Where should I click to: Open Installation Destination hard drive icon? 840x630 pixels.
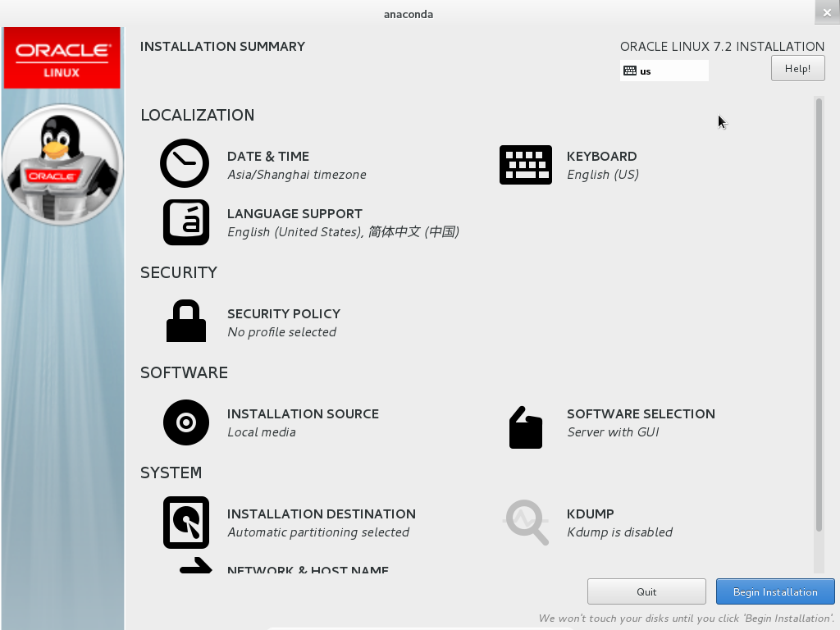[186, 523]
